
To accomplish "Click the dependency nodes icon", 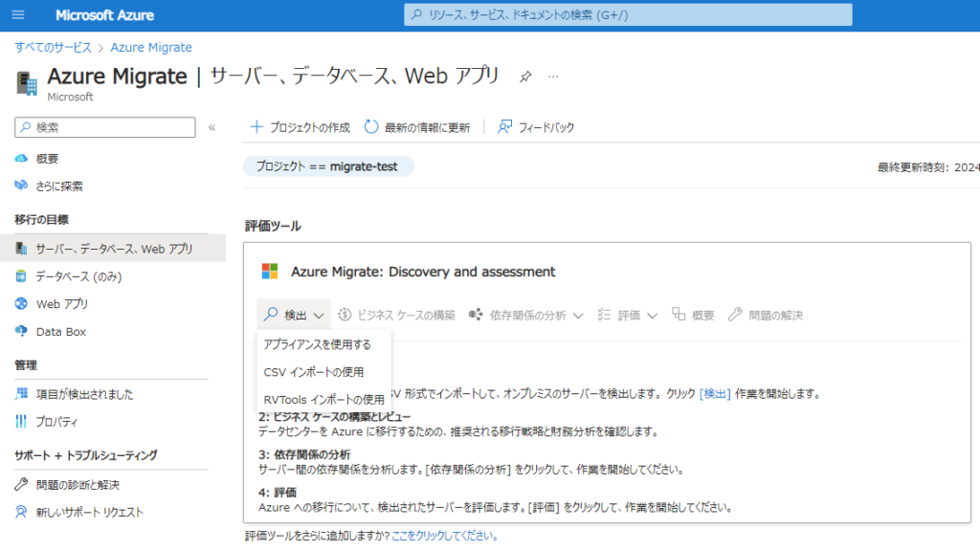I will (x=476, y=315).
